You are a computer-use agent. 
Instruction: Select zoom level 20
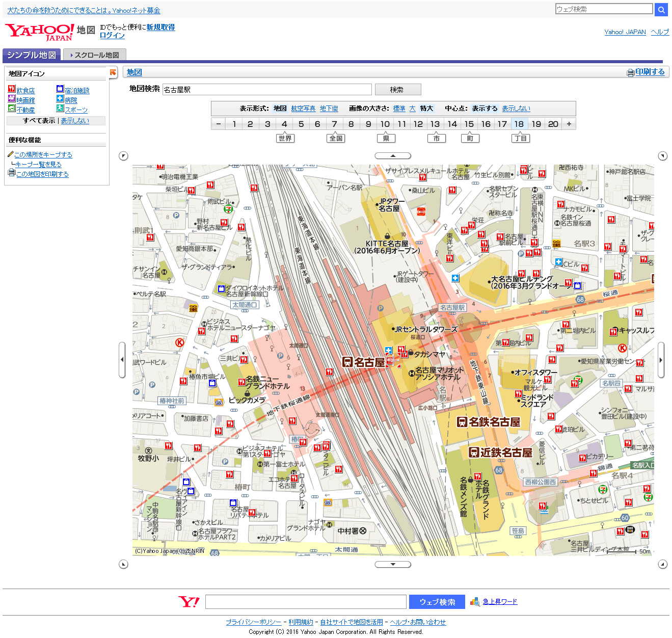(x=553, y=124)
